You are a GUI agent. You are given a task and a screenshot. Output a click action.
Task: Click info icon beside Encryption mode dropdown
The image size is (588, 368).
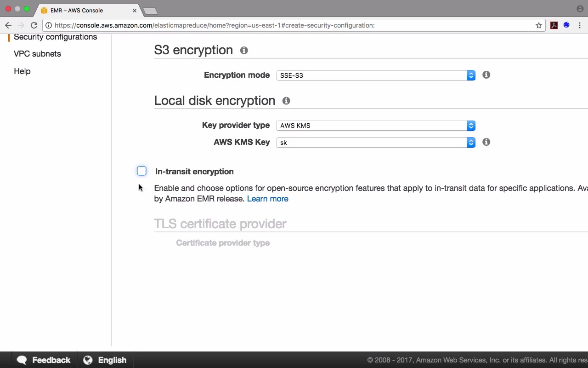pos(486,75)
